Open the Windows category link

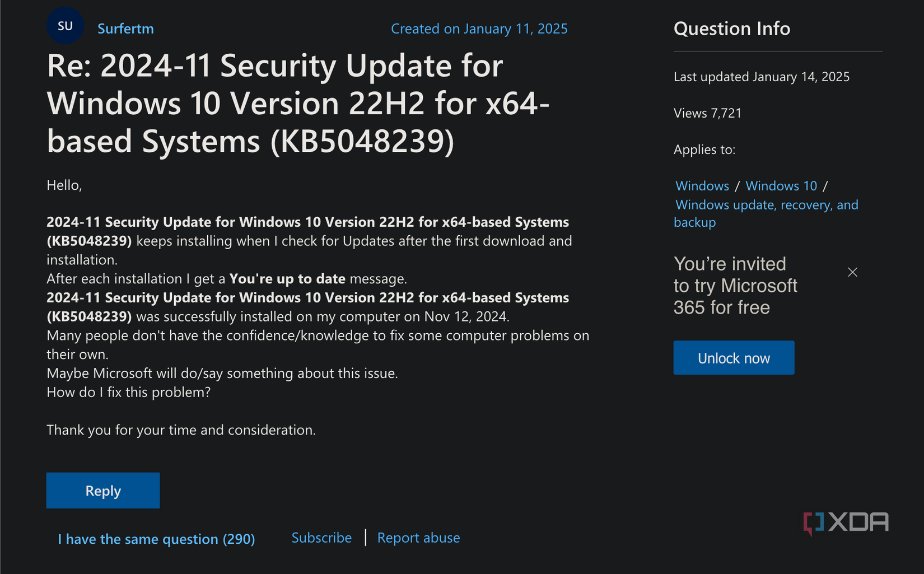click(x=702, y=186)
